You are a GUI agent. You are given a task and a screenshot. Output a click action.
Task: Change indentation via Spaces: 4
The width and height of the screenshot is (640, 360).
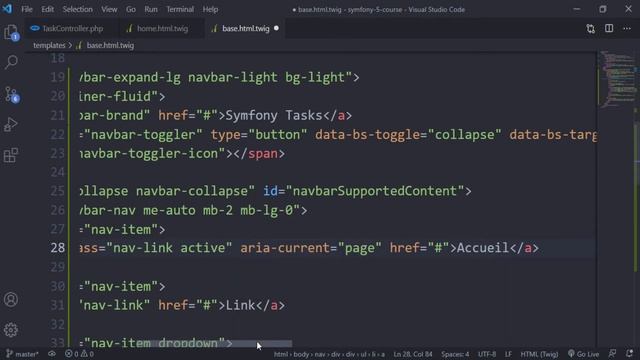tap(455, 354)
